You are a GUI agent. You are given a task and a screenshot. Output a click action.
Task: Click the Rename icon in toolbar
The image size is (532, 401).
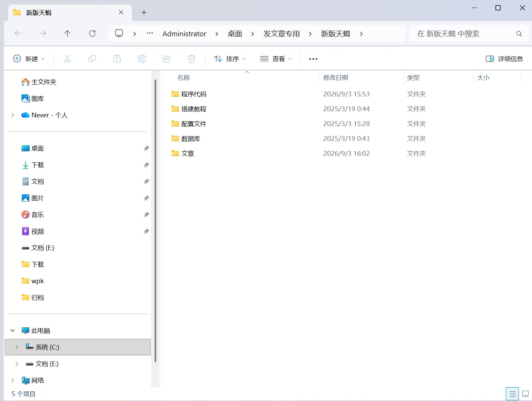tap(142, 59)
